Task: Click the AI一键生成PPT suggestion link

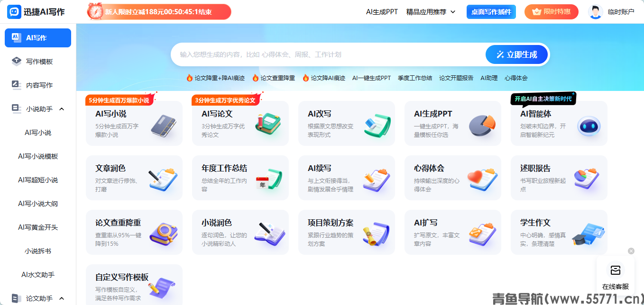Action: [371, 78]
